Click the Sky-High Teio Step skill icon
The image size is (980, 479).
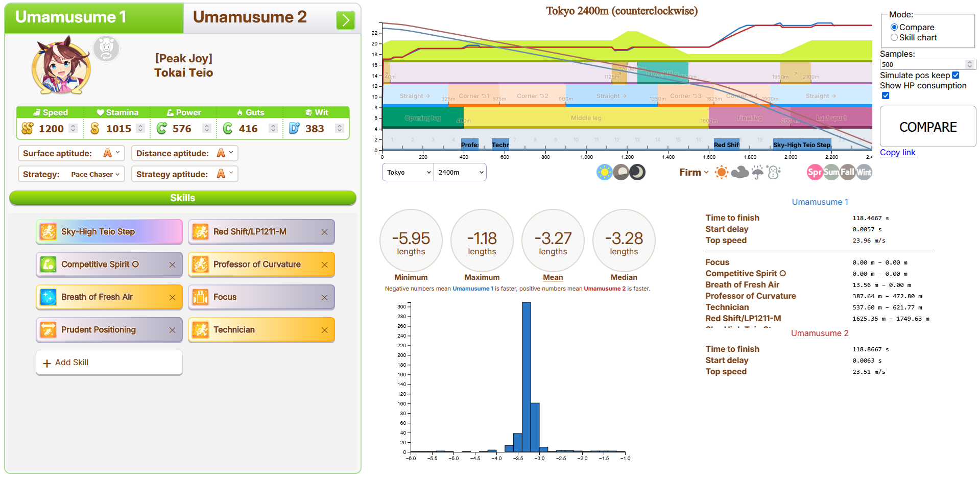tap(48, 231)
